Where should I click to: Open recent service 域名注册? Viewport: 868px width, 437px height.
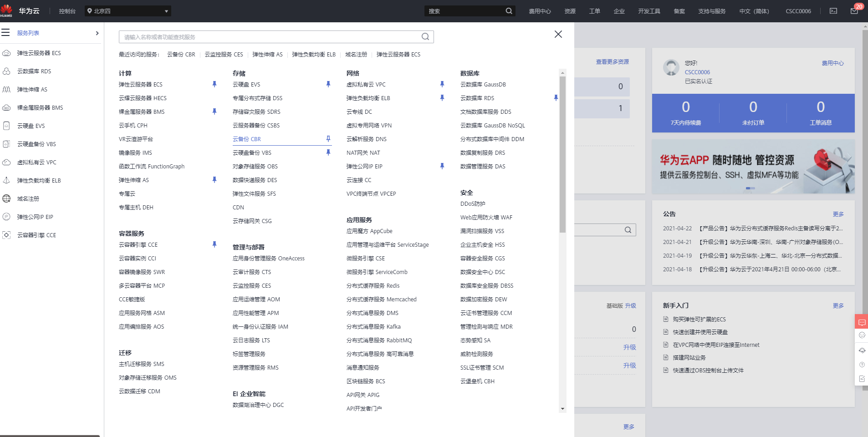(356, 55)
